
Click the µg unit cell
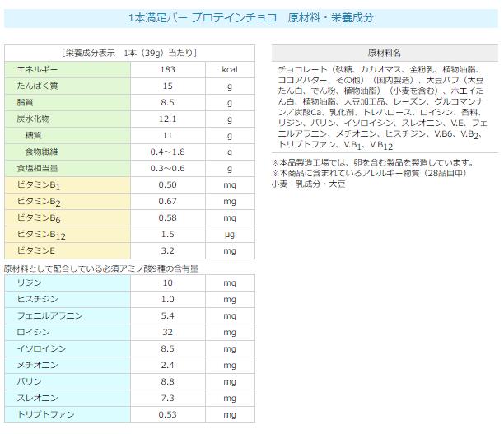click(229, 235)
